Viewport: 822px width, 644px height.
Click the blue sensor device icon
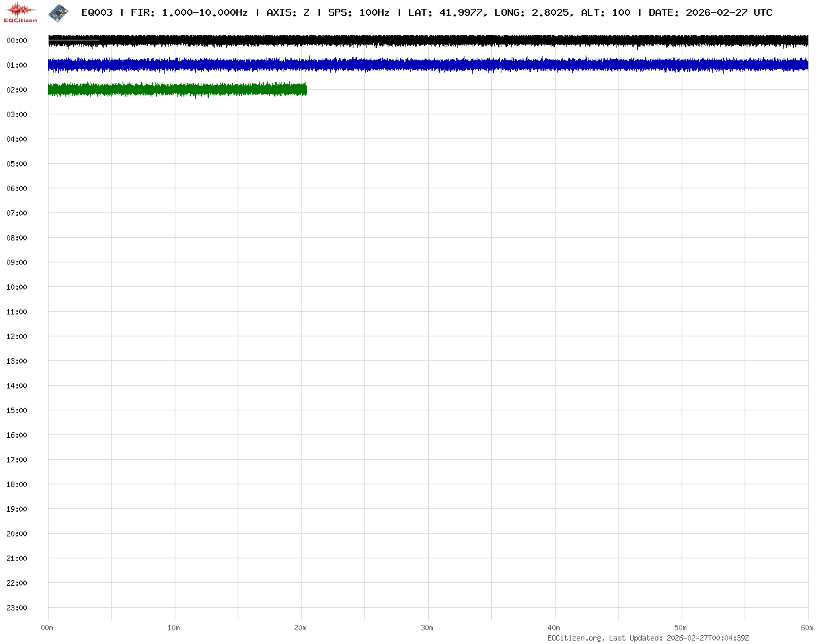point(58,12)
